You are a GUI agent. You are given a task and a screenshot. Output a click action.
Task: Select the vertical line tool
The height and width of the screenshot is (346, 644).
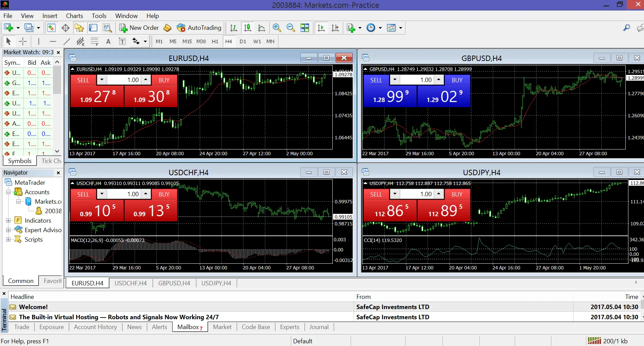pos(39,41)
